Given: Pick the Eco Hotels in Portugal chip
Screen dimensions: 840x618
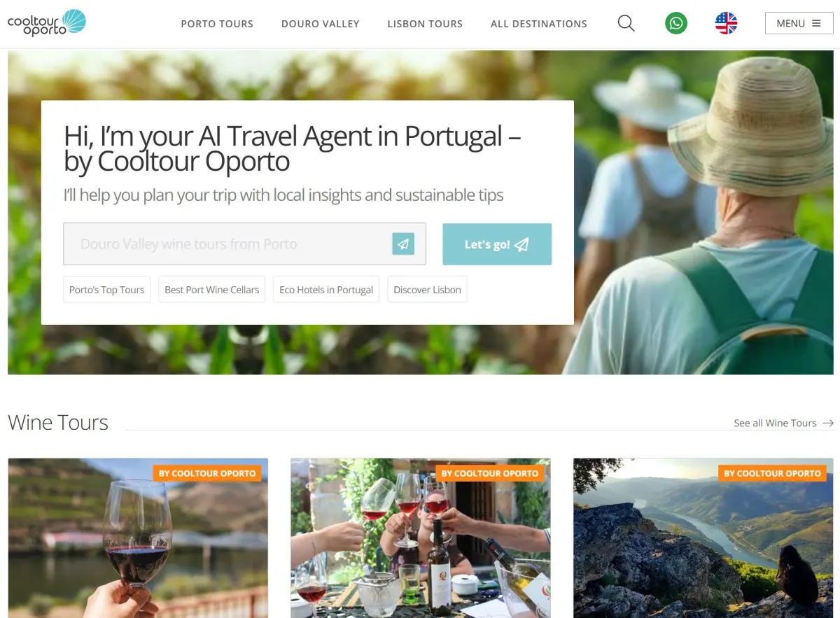Looking at the screenshot, I should tap(326, 290).
